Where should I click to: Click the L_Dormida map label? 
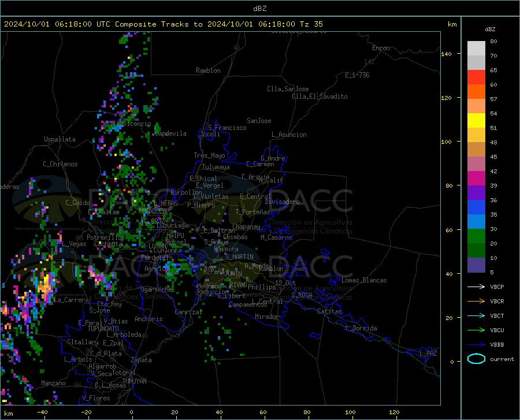pyautogui.click(x=361, y=328)
